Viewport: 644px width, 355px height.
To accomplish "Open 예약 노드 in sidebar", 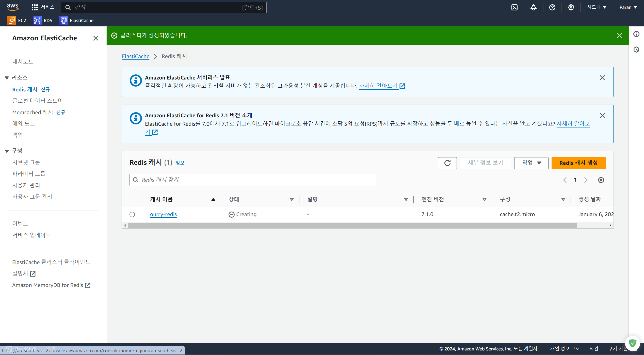I will point(24,124).
